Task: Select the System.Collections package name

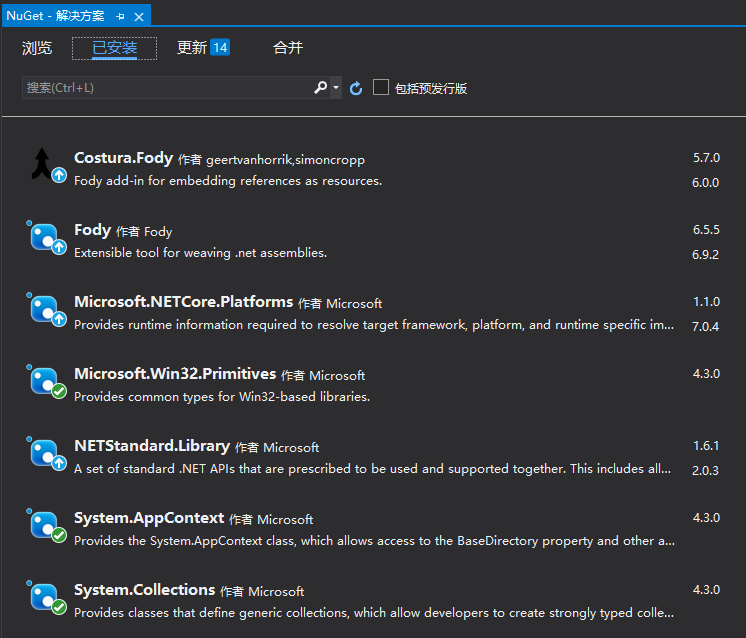Action: click(x=145, y=590)
